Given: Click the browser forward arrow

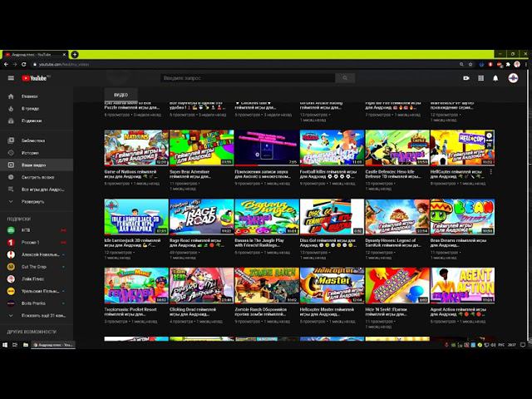Looking at the screenshot, I should point(15,64).
